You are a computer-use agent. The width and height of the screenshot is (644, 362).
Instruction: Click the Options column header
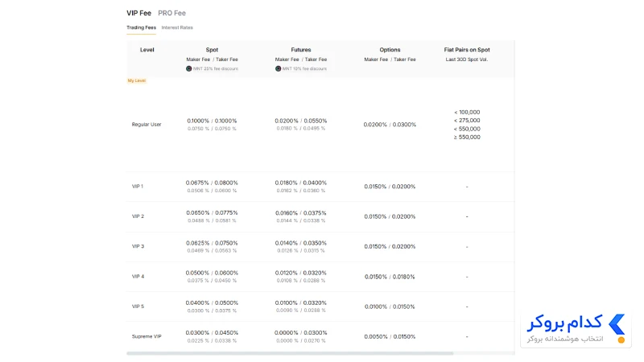click(x=390, y=50)
